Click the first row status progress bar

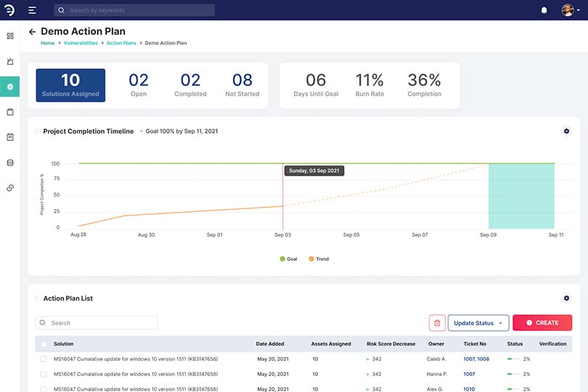point(513,359)
